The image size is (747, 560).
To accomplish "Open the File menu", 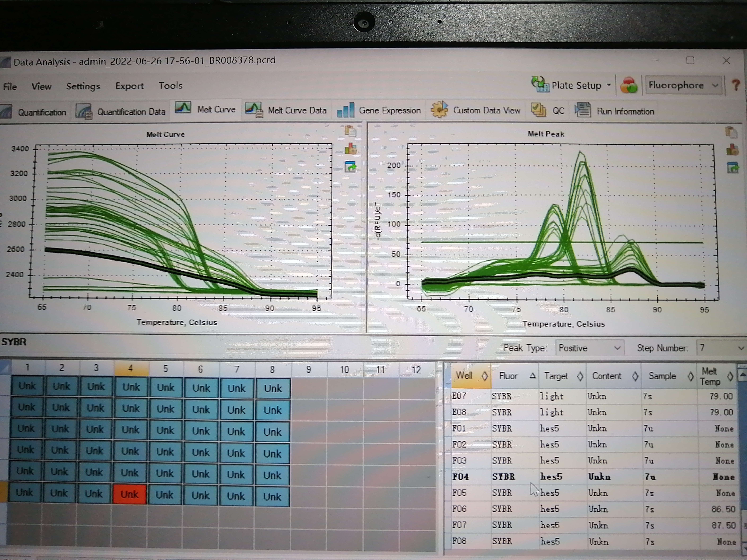I will point(10,87).
